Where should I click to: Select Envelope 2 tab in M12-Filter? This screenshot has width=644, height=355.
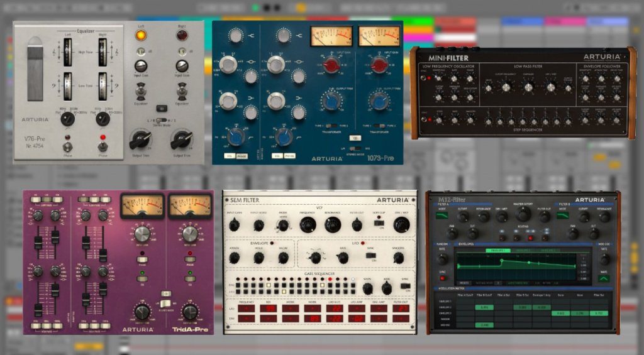523,250
